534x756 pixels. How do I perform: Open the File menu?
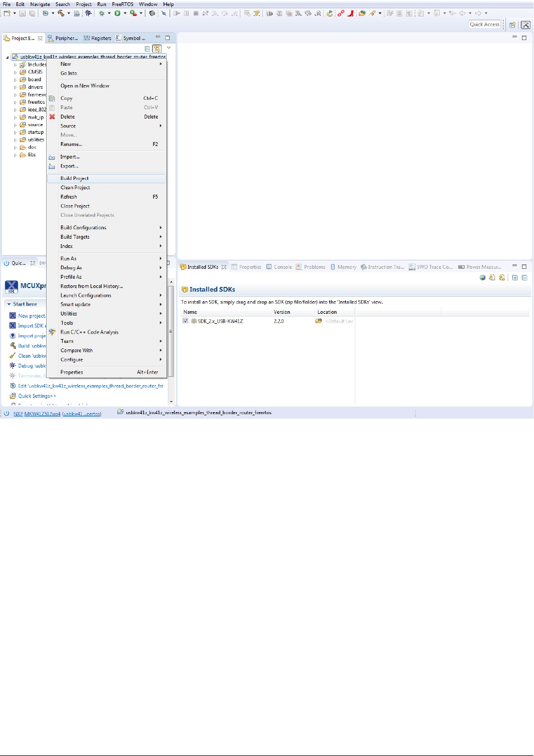7,4
